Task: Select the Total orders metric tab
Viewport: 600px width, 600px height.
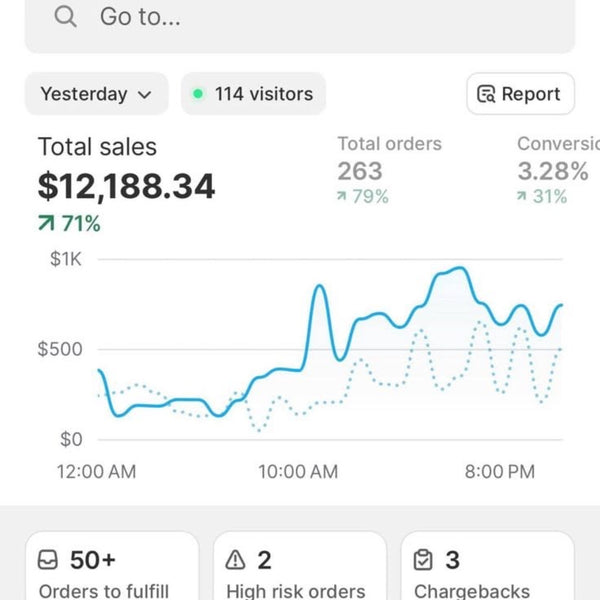Action: tap(389, 170)
